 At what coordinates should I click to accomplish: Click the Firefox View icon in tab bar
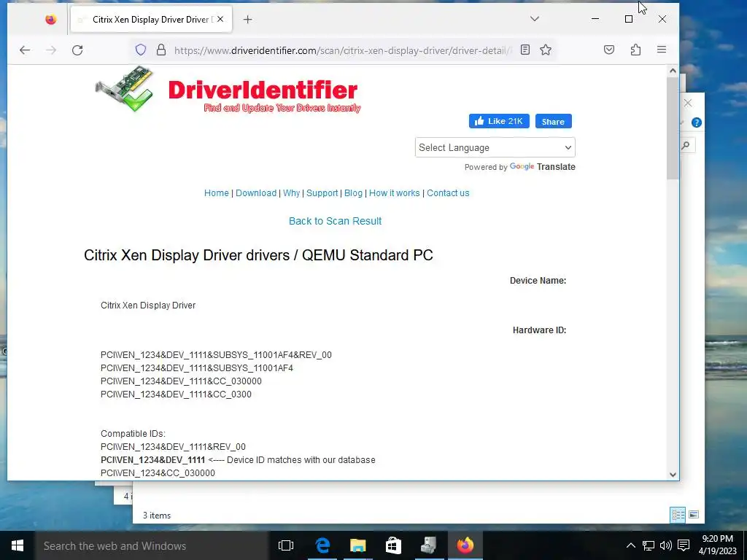pyautogui.click(x=51, y=20)
